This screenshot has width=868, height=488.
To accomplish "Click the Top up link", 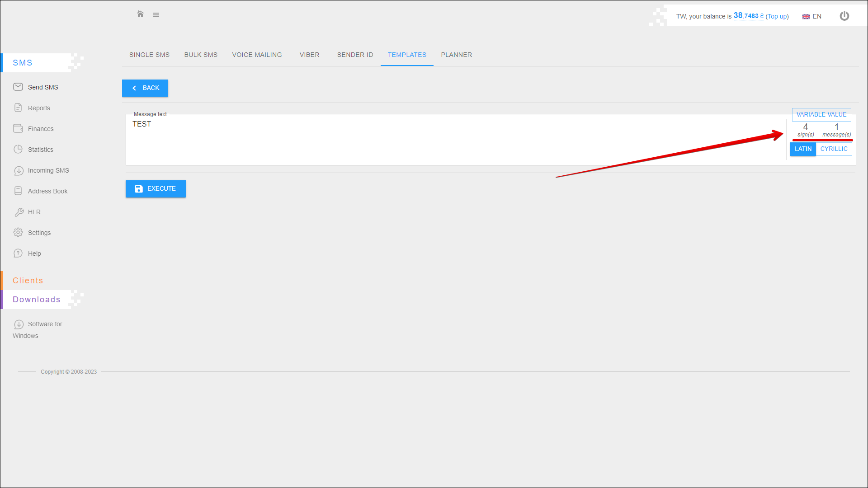I will point(777,16).
